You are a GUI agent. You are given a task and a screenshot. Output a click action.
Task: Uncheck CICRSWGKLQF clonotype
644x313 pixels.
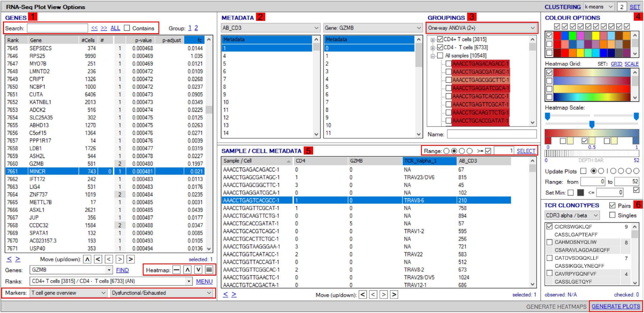coord(549,226)
